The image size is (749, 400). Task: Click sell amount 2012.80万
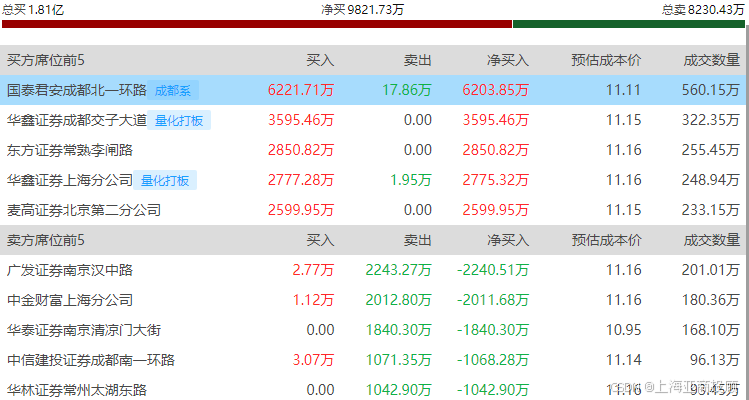[x=399, y=300]
